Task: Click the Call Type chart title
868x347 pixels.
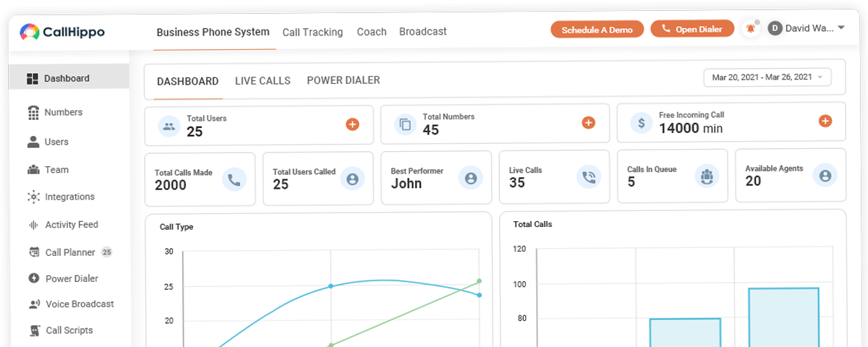Action: click(176, 227)
